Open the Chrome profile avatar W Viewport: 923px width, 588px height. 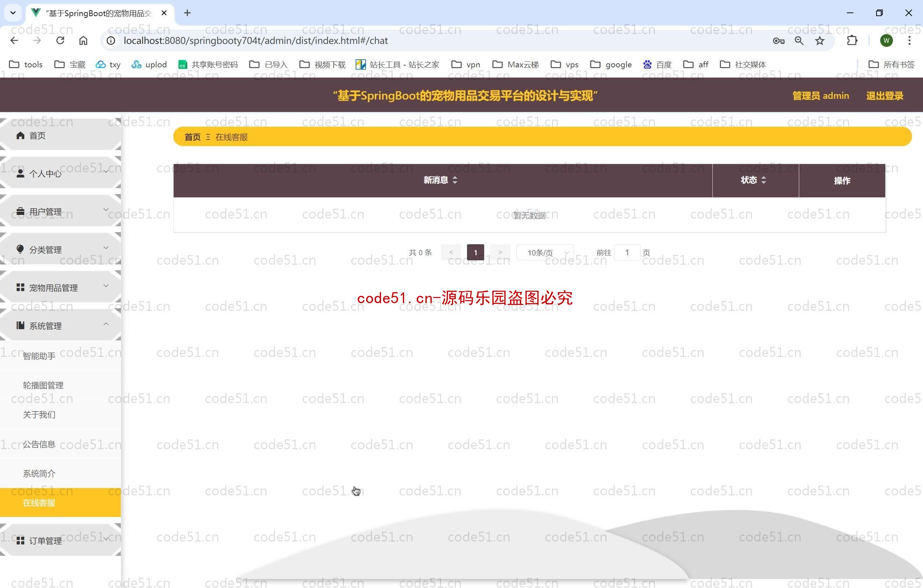886,41
